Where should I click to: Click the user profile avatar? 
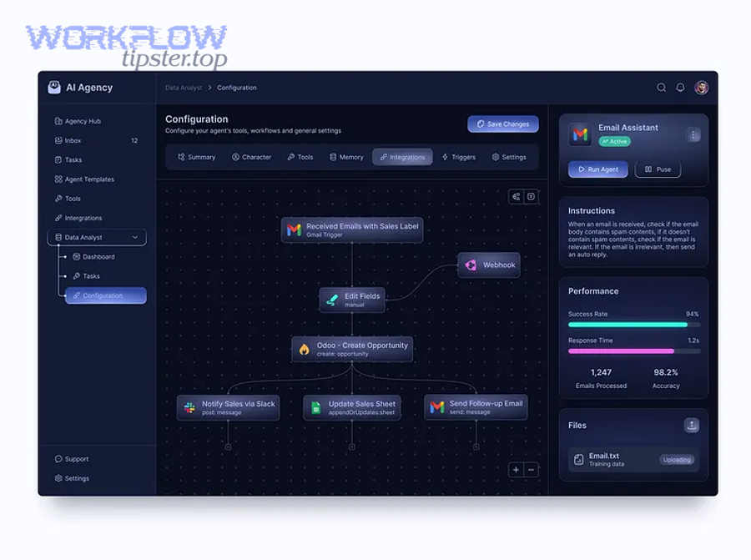point(701,88)
